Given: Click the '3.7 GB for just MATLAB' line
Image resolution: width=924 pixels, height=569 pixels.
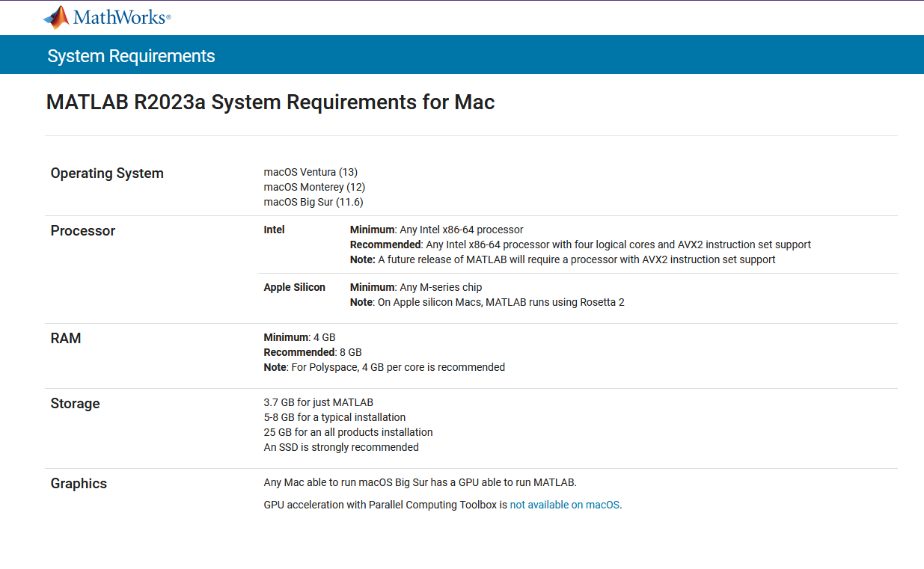Looking at the screenshot, I should (319, 402).
